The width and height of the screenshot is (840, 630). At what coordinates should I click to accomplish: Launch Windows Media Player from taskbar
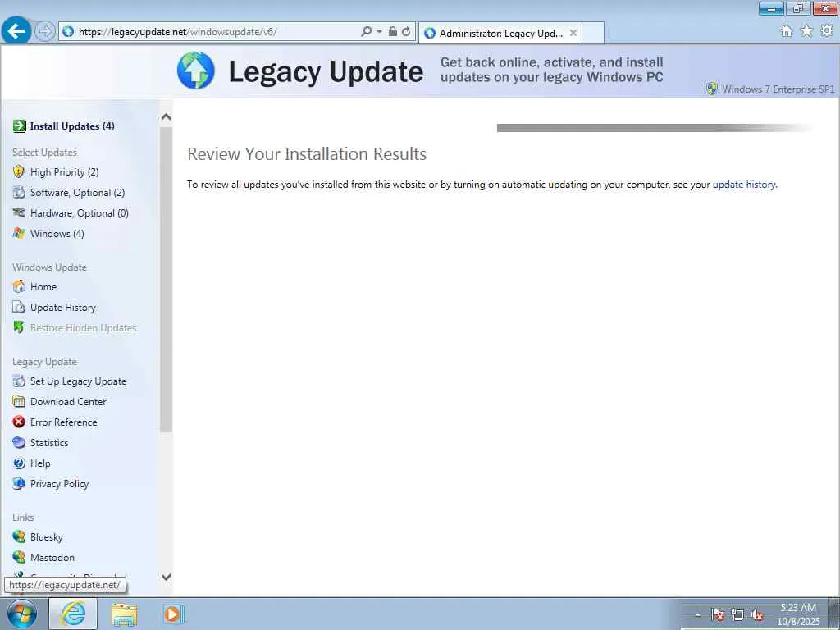coord(172,614)
